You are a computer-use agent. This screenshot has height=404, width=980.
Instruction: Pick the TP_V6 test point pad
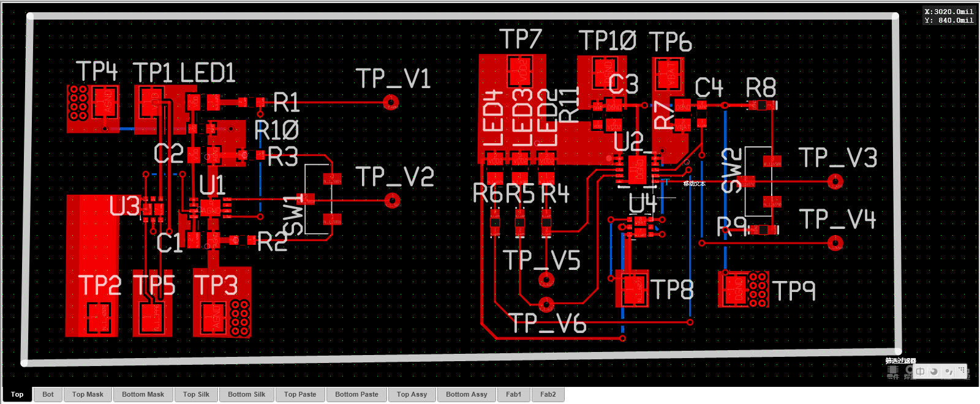tap(546, 304)
